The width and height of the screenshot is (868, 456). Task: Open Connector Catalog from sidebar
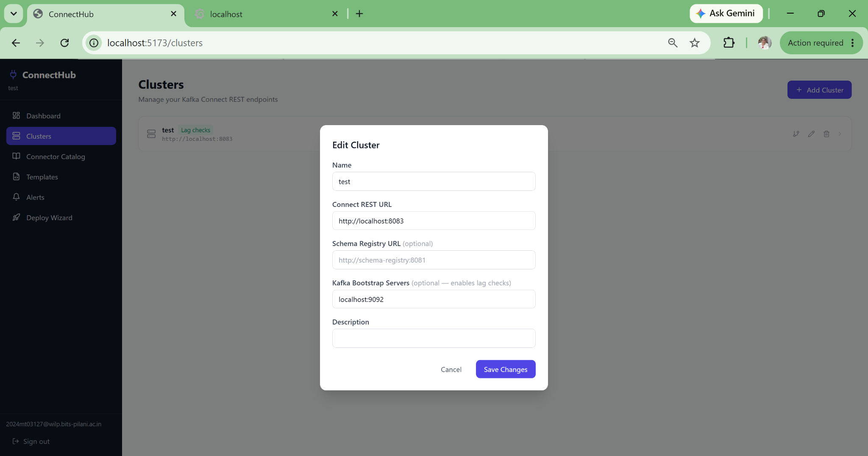pos(61,157)
